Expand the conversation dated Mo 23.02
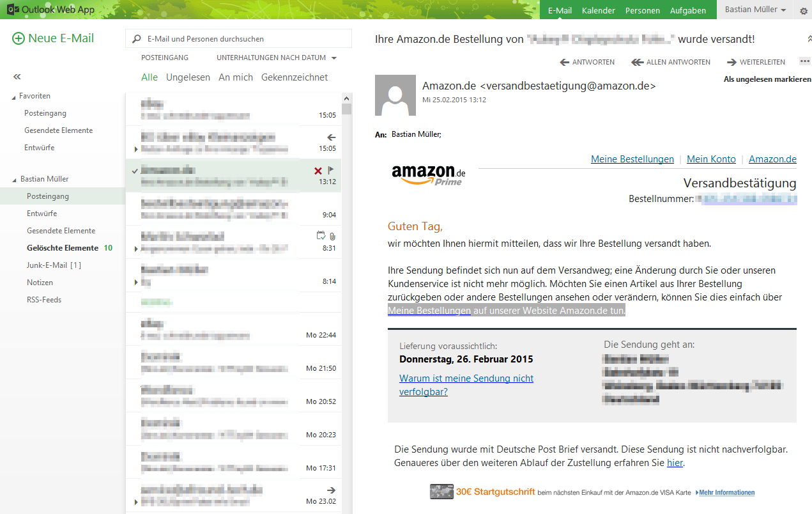812x514 pixels. tap(135, 501)
